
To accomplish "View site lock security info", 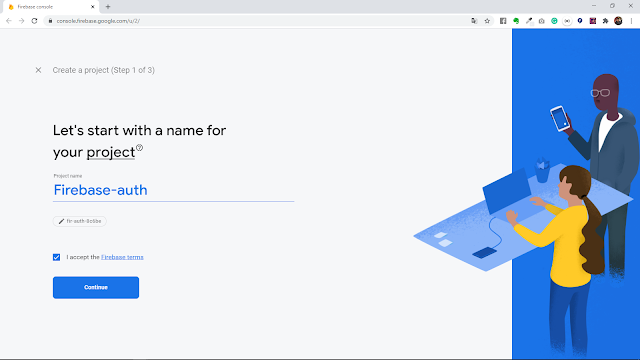I will 50,21.
